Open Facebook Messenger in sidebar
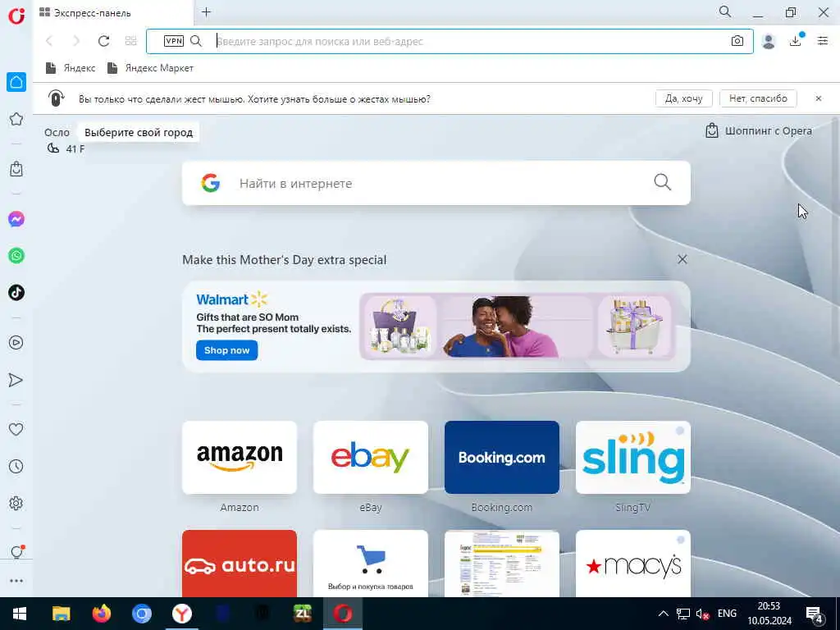 point(16,219)
